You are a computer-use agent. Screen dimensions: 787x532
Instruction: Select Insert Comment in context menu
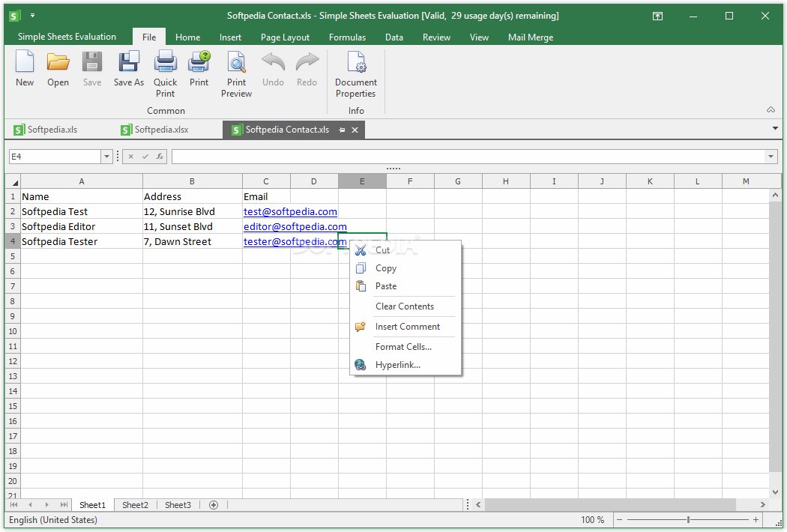coord(405,326)
